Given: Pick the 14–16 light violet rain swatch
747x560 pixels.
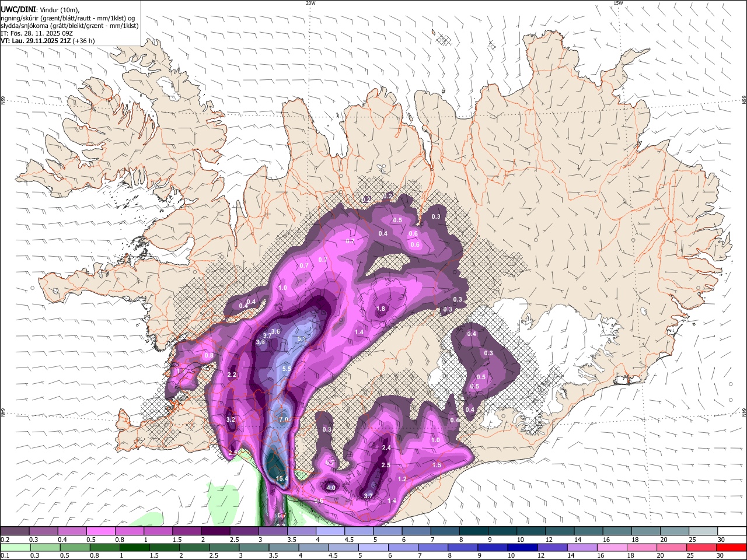Looking at the screenshot, I should 582,548.
